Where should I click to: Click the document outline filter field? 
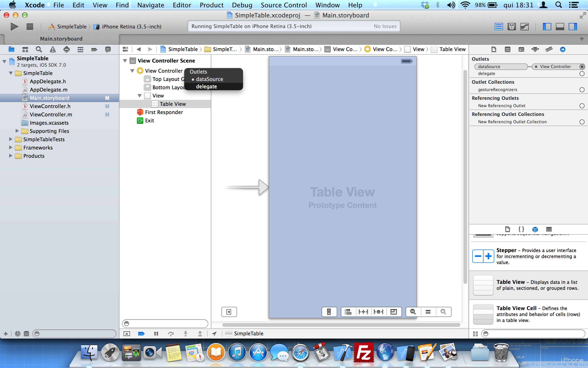tap(165, 323)
